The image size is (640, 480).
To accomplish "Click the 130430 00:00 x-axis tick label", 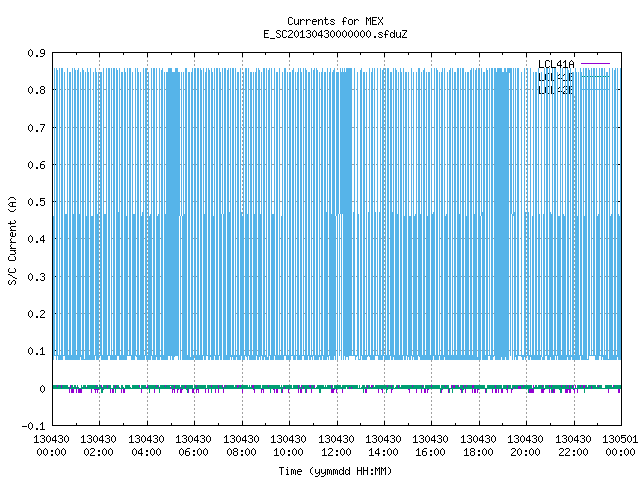I will pyautogui.click(x=51, y=446).
